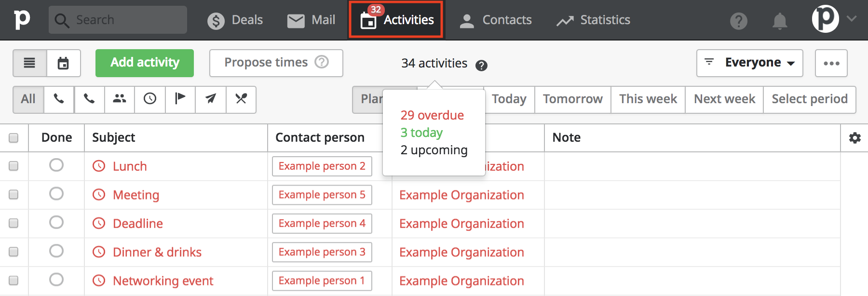Select the deadline flag filter icon

click(x=180, y=100)
